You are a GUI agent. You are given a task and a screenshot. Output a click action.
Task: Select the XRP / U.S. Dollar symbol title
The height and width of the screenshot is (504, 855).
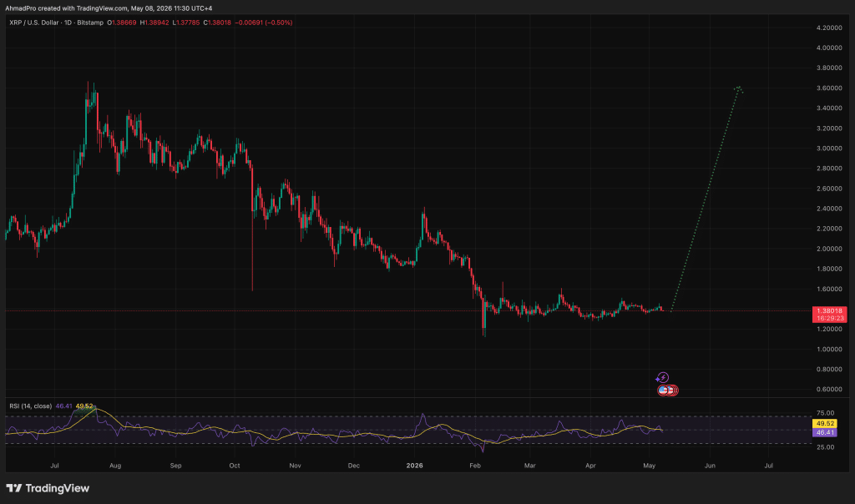click(33, 23)
